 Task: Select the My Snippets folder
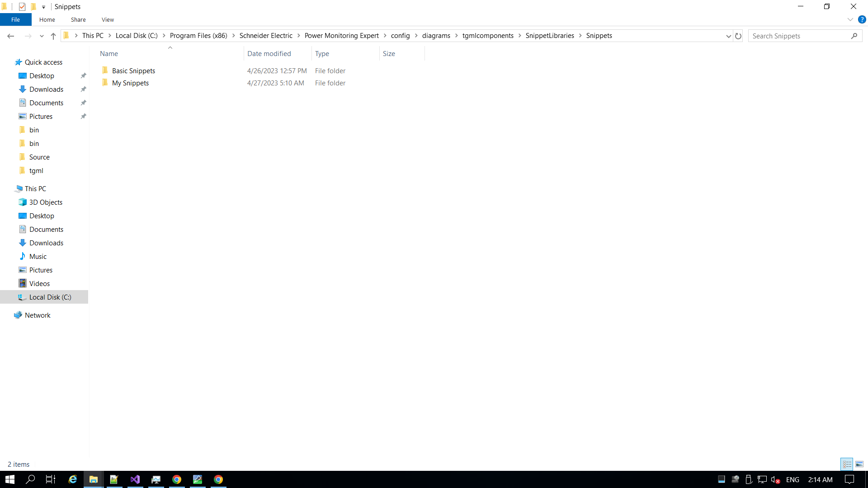tap(130, 83)
